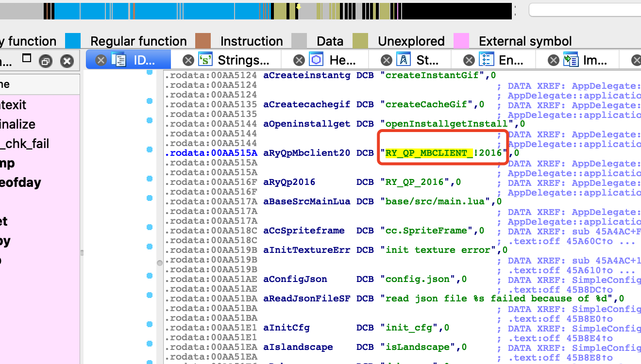Click the External symbol pink swatch
This screenshot has height=364, width=641.
pyautogui.click(x=461, y=41)
